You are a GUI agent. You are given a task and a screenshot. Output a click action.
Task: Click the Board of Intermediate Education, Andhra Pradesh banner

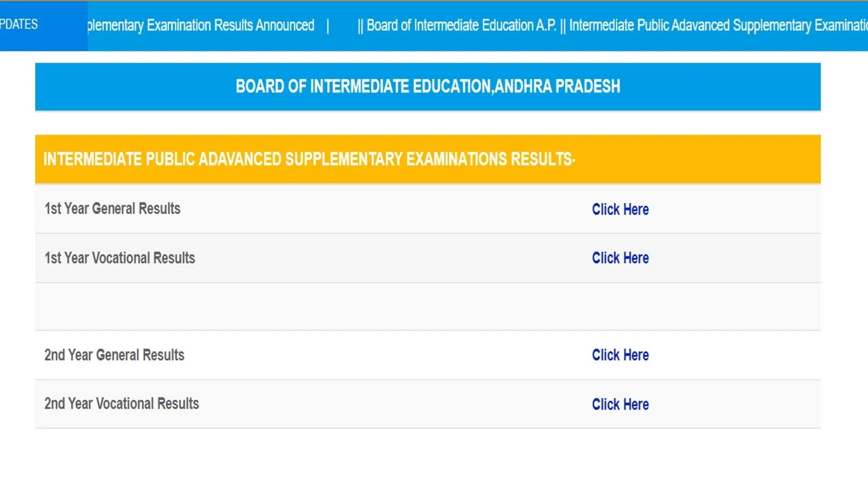pyautogui.click(x=427, y=87)
